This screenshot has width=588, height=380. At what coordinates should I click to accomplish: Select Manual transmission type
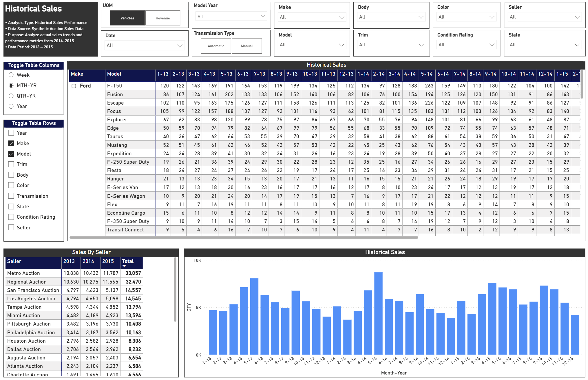click(246, 46)
